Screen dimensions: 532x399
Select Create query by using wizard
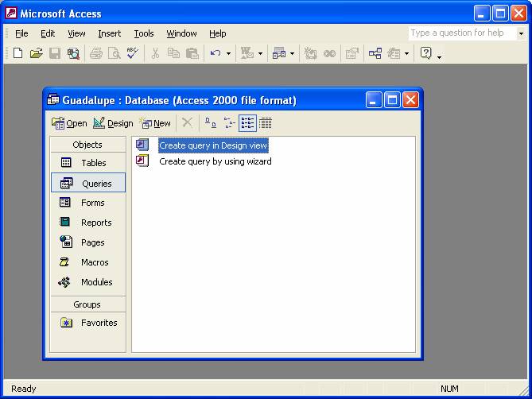[216, 161]
